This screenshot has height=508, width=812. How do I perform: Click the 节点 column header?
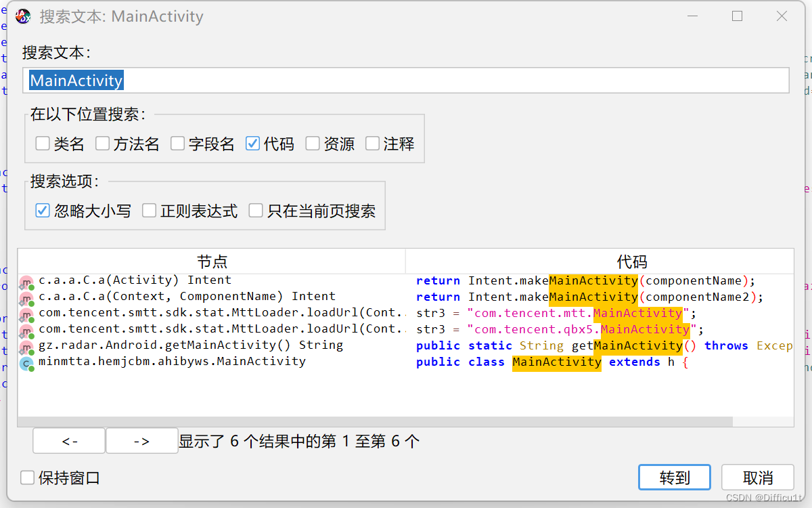click(212, 261)
